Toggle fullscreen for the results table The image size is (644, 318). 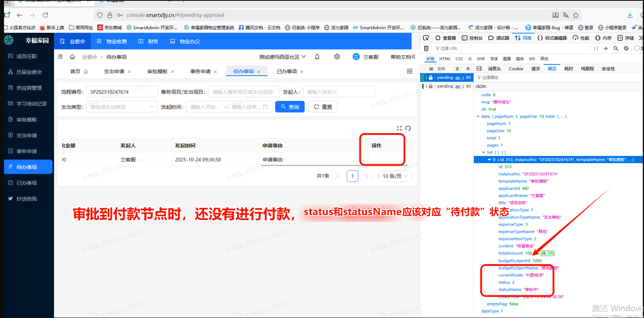399,128
